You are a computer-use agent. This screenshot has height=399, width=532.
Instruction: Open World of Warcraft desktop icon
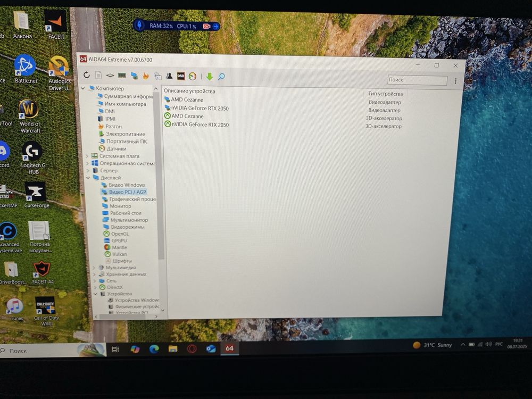coord(29,116)
